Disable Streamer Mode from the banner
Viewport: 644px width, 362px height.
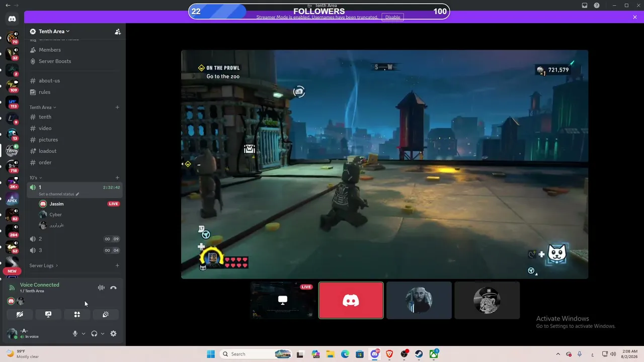pos(392,17)
